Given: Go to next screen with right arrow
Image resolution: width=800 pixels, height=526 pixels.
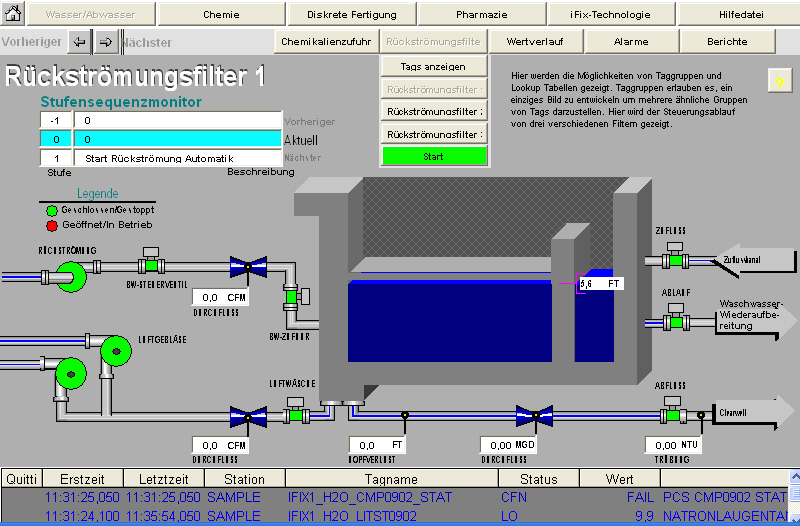Looking at the screenshot, I should click(x=105, y=42).
